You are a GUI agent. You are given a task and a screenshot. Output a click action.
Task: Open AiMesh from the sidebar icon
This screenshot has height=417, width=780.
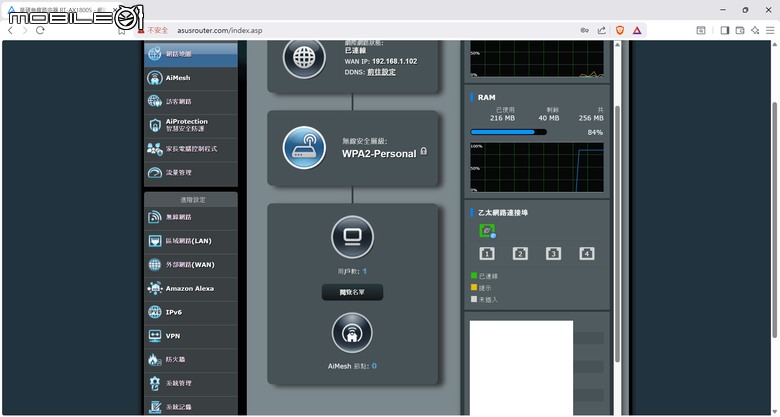click(155, 78)
